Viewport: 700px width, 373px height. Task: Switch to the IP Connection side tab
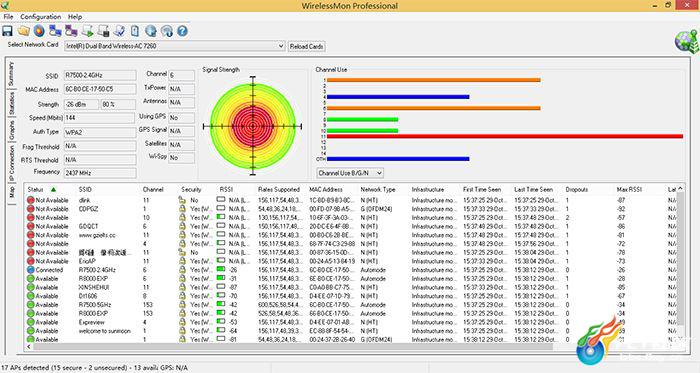[x=11, y=163]
